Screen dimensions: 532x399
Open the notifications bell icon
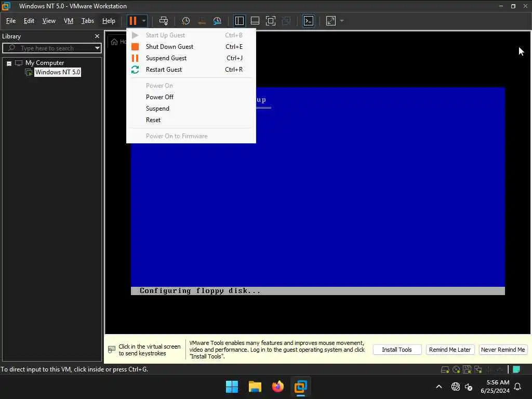click(518, 387)
